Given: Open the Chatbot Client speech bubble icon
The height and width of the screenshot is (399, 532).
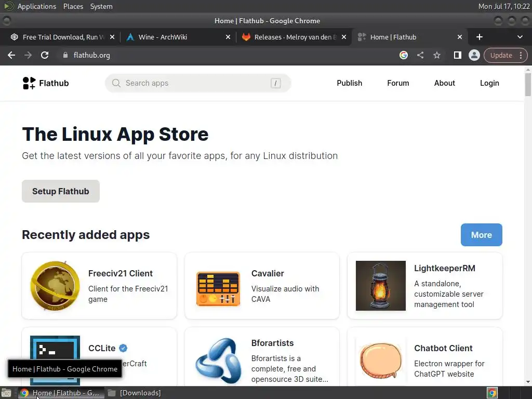Looking at the screenshot, I should [381, 361].
